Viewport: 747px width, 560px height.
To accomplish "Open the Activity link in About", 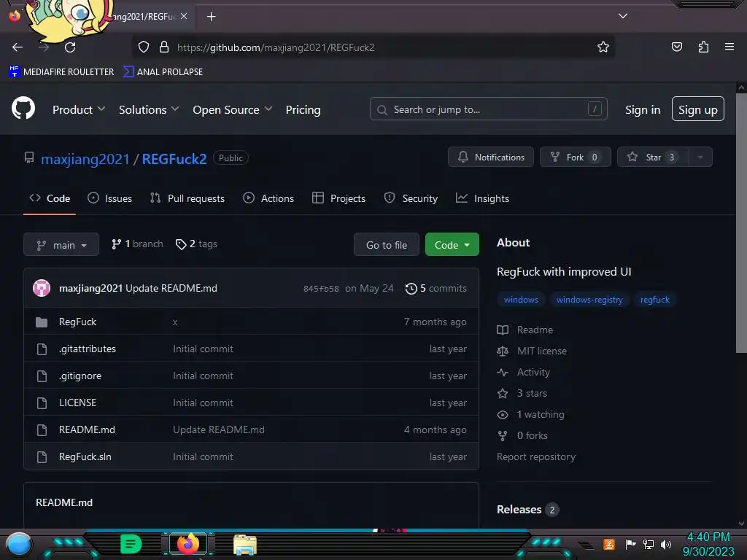I will coord(523,372).
